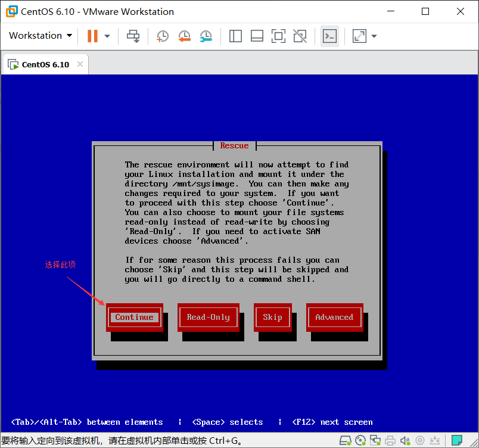
Task: Toggle the library sidebar panel
Action: click(235, 36)
